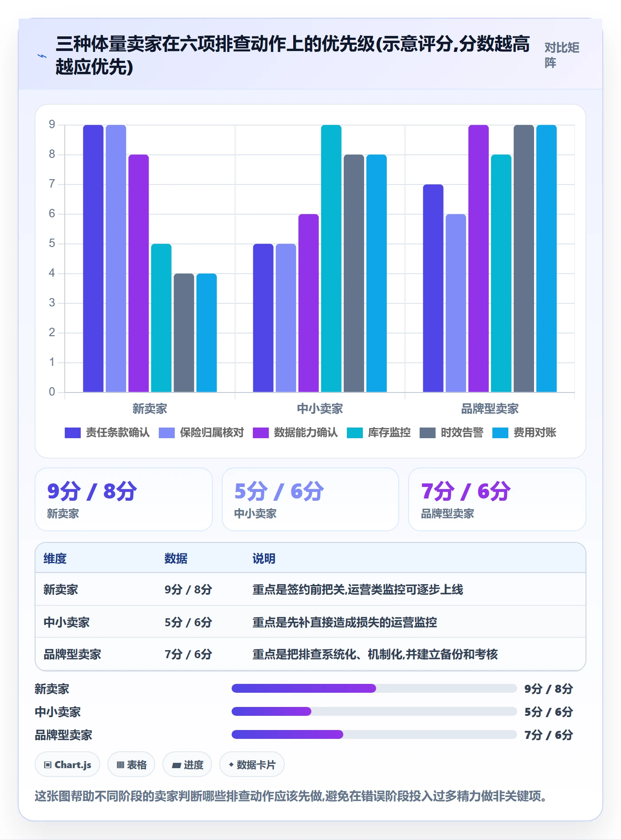Click the 7分 / 6分 table cell
Viewport: 621px width, 840px height.
(x=188, y=654)
